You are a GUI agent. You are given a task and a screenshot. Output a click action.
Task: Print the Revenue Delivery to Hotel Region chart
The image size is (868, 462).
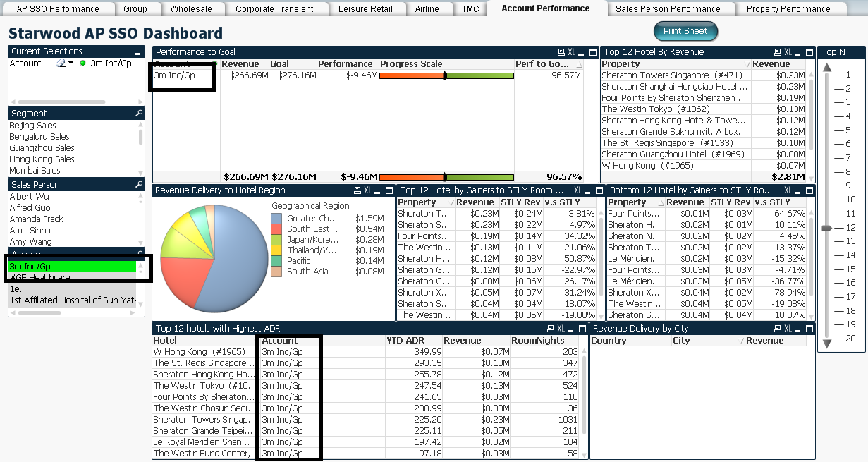[x=357, y=190]
